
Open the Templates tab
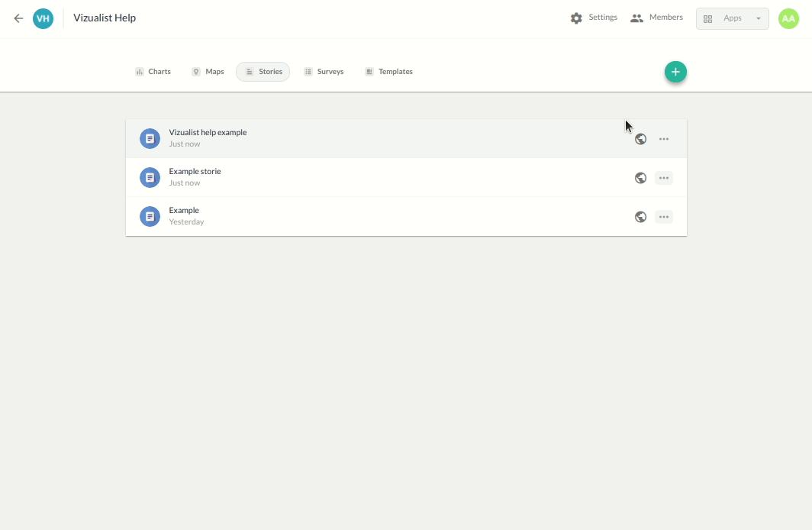coord(388,72)
